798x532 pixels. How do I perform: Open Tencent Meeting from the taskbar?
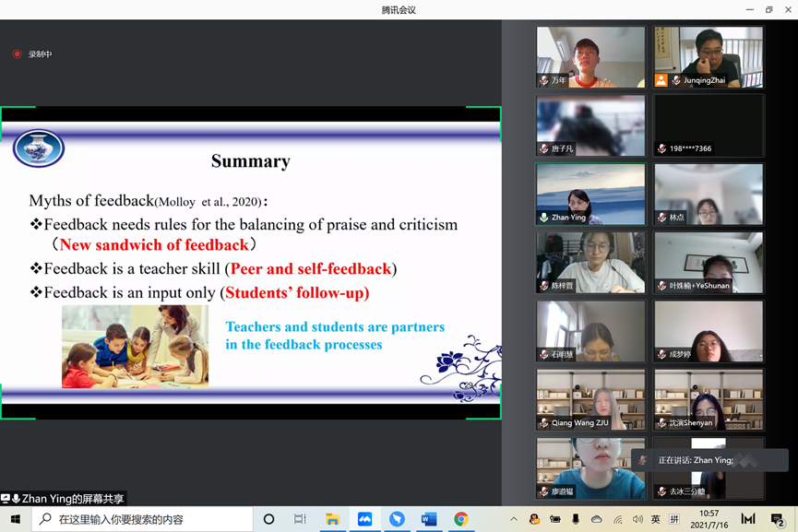click(364, 519)
